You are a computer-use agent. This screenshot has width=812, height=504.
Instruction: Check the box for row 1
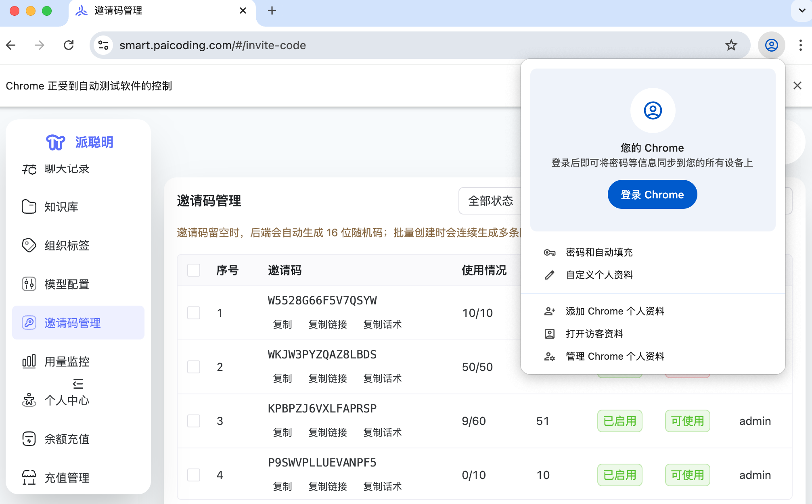[194, 313]
